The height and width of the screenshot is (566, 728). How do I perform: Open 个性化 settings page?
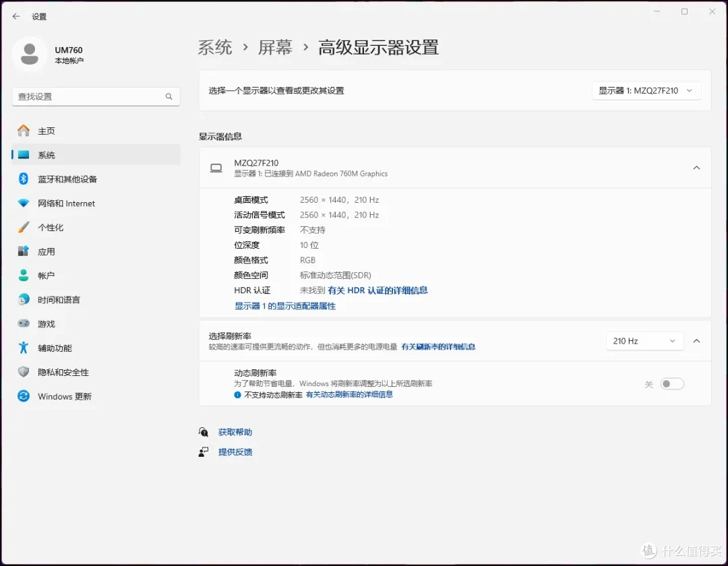click(96, 227)
